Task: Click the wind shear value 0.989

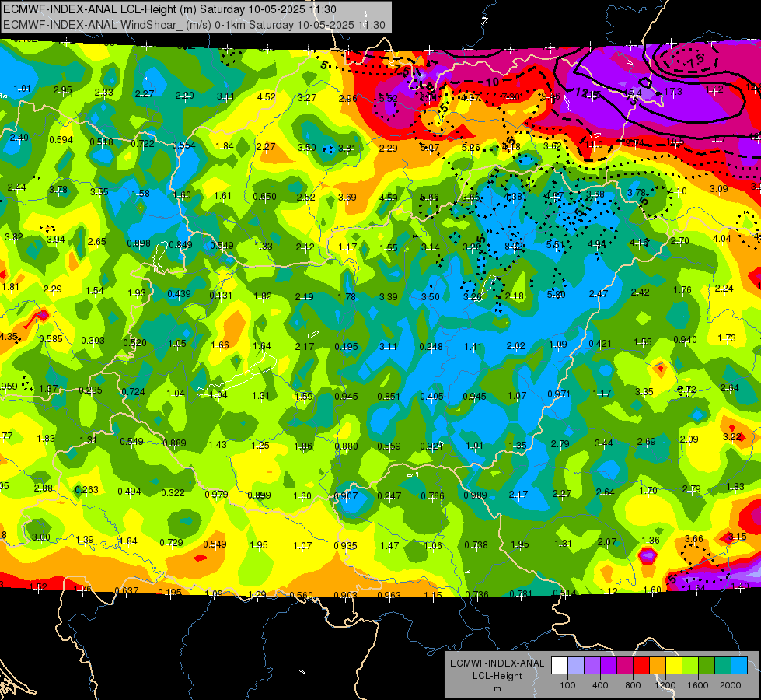Action: [x=475, y=495]
